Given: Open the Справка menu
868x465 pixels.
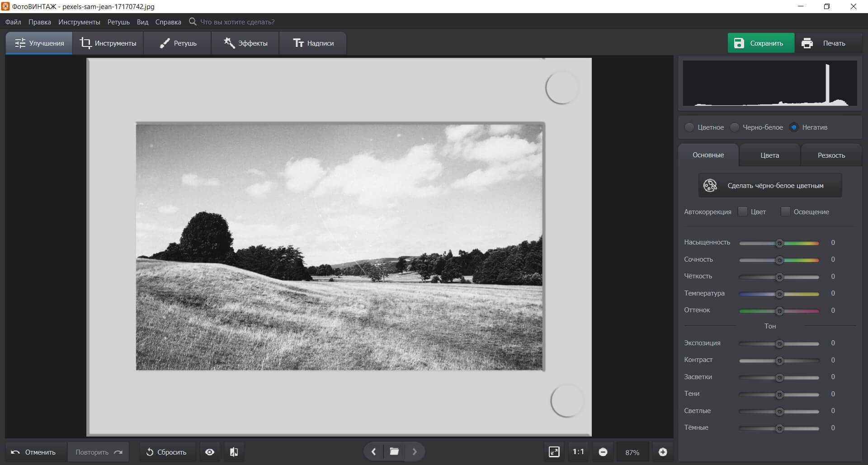Looking at the screenshot, I should pos(168,22).
